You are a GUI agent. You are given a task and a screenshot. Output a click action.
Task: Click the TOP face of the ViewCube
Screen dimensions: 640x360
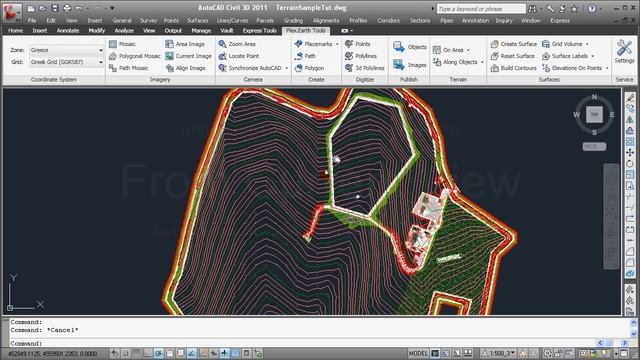[594, 115]
